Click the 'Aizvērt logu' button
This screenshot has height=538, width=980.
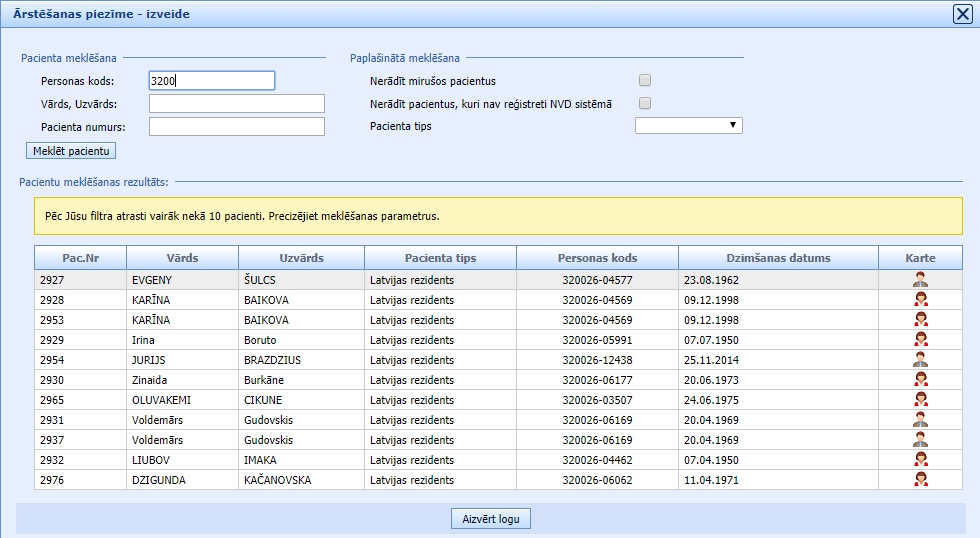click(x=490, y=519)
